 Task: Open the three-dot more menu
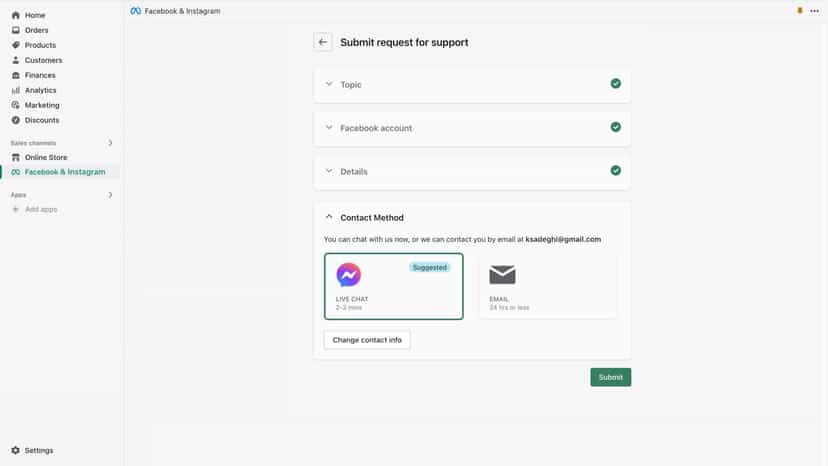tap(814, 11)
